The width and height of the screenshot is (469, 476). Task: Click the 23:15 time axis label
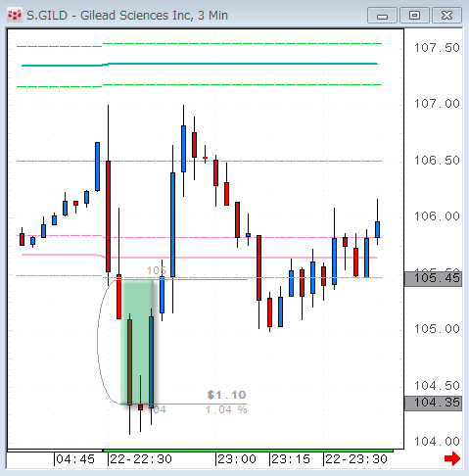[x=291, y=459]
